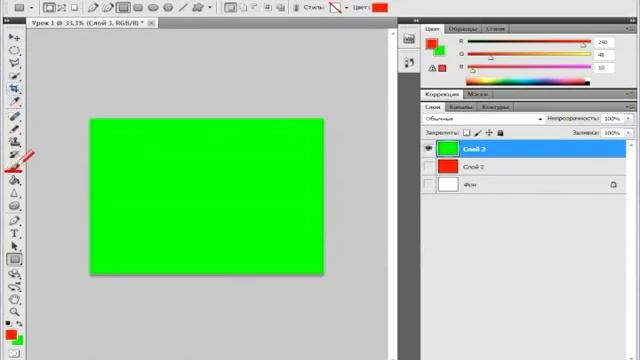Switch to the Контуры tab
The image size is (640, 360).
click(x=495, y=107)
